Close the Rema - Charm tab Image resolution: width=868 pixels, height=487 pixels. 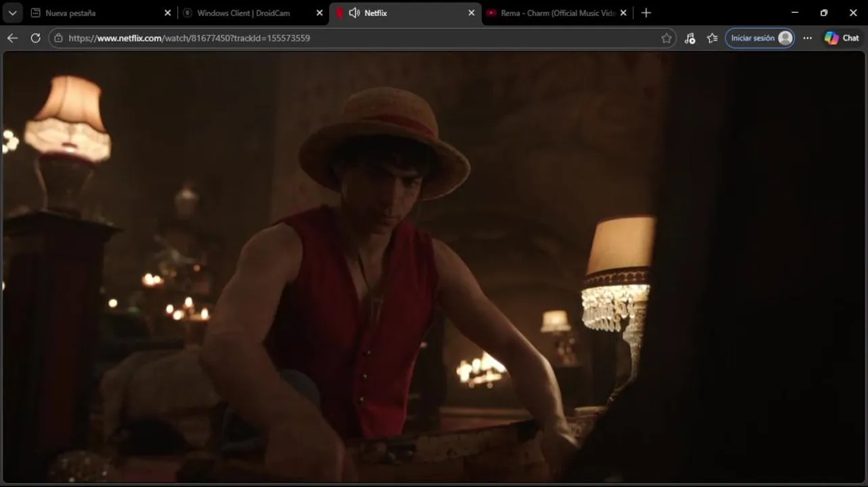pos(623,13)
